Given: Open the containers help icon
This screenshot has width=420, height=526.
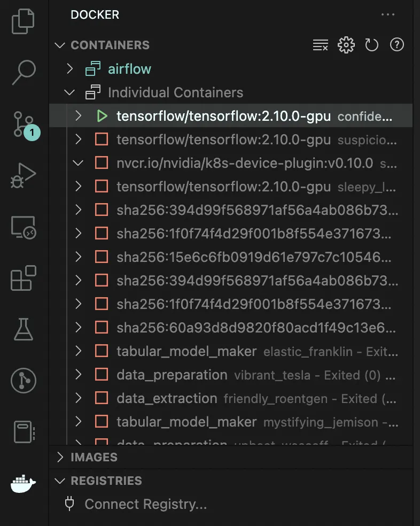Looking at the screenshot, I should [x=396, y=45].
